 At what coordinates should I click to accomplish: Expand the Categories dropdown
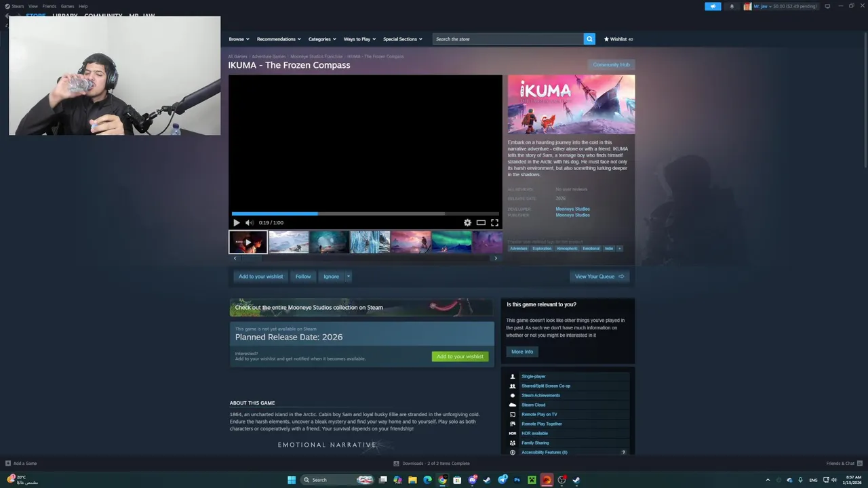[322, 39]
